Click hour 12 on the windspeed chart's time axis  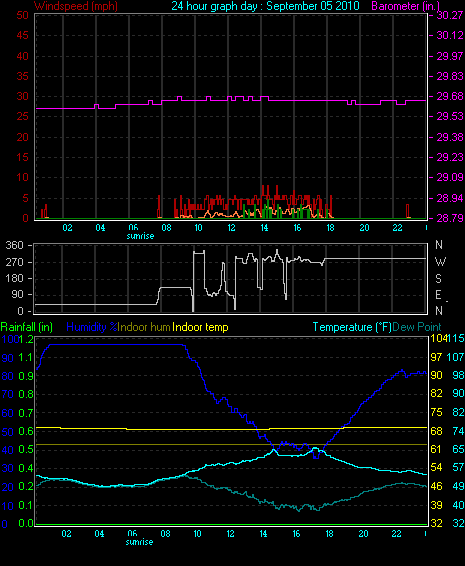[231, 228]
